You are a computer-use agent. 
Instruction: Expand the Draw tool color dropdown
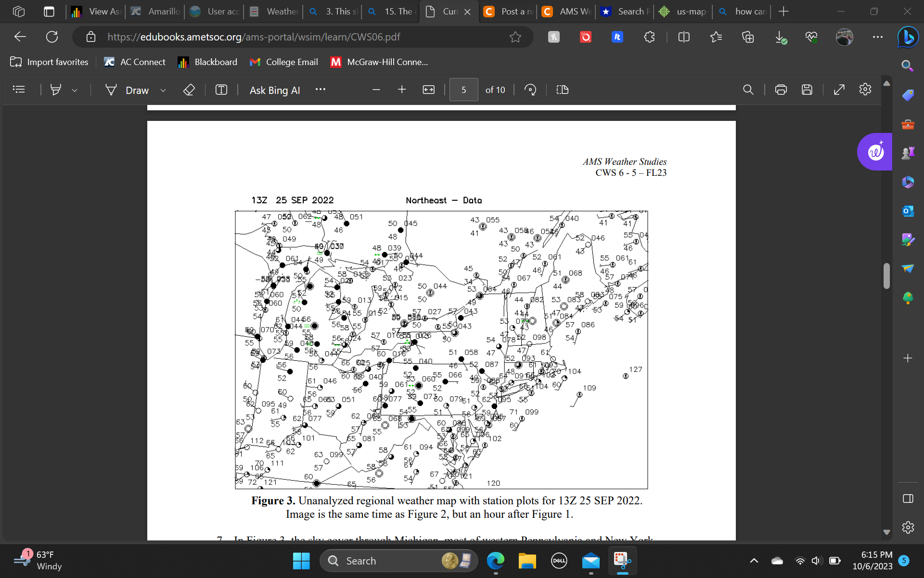[163, 90]
